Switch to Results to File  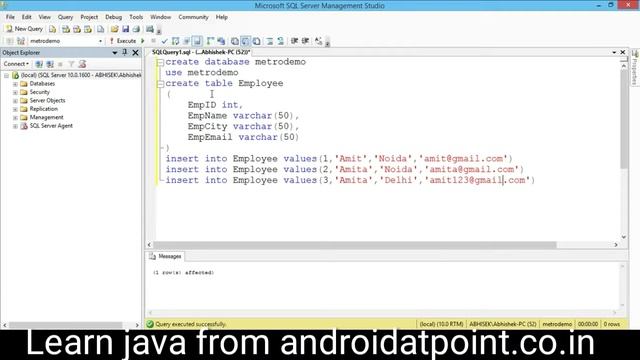(256, 41)
